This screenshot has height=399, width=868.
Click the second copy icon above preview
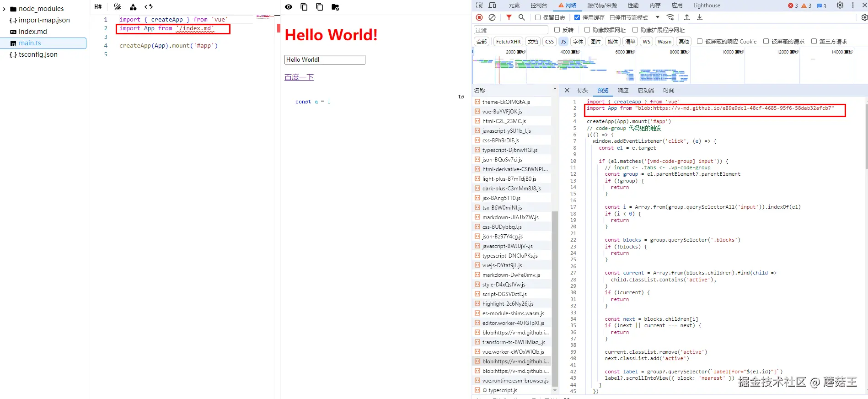coord(320,7)
